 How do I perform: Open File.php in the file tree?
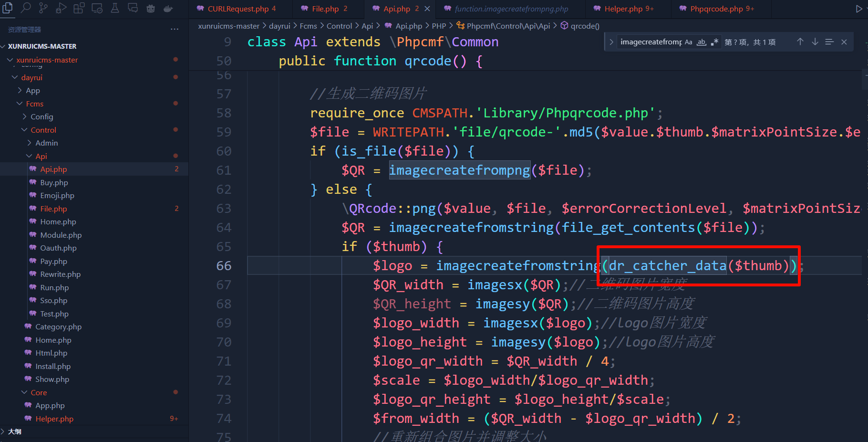(53, 209)
